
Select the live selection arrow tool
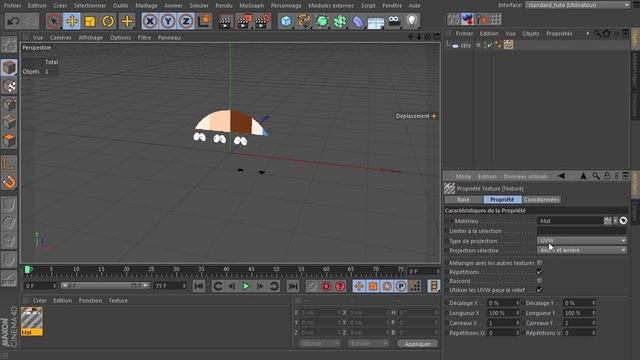pyautogui.click(x=53, y=21)
